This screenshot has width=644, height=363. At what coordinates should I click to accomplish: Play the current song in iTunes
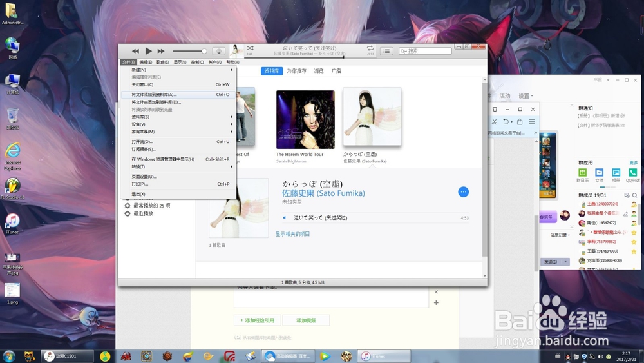click(148, 51)
